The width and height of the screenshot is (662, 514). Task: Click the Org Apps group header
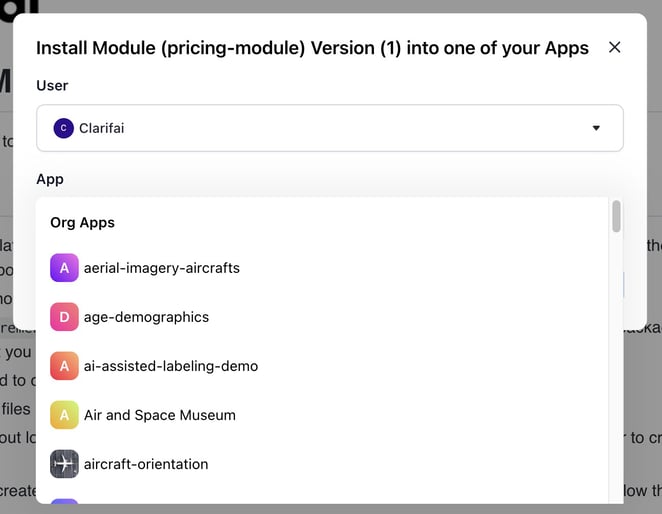point(82,222)
